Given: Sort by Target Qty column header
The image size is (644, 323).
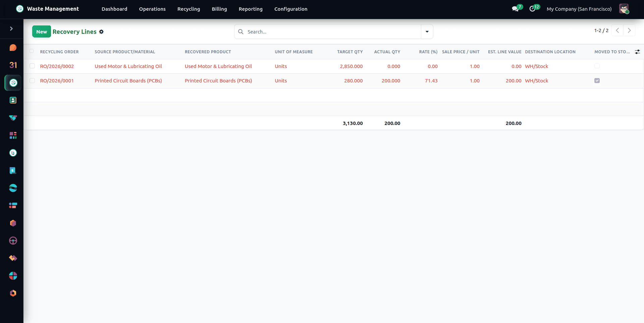Looking at the screenshot, I should (x=350, y=52).
